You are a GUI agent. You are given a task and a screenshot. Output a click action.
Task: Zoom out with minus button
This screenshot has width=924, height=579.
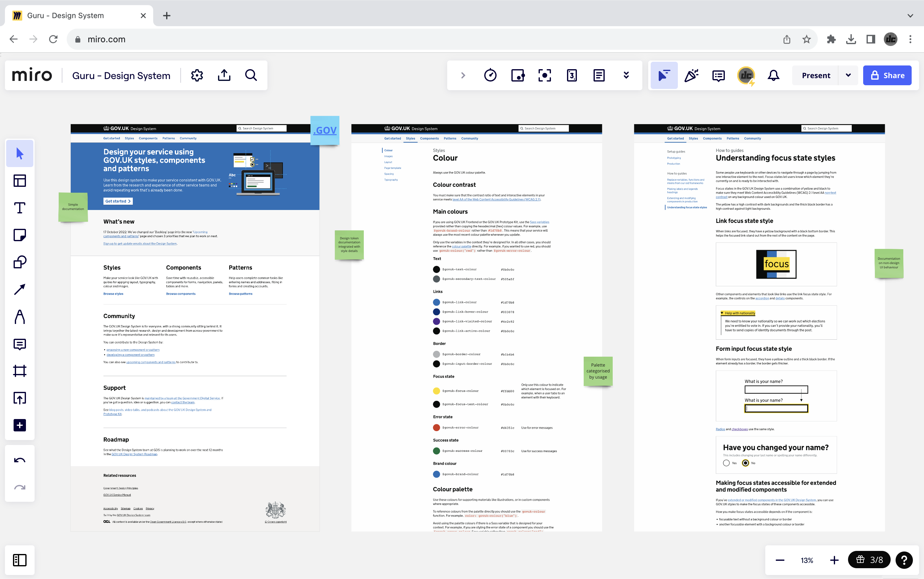tap(780, 560)
